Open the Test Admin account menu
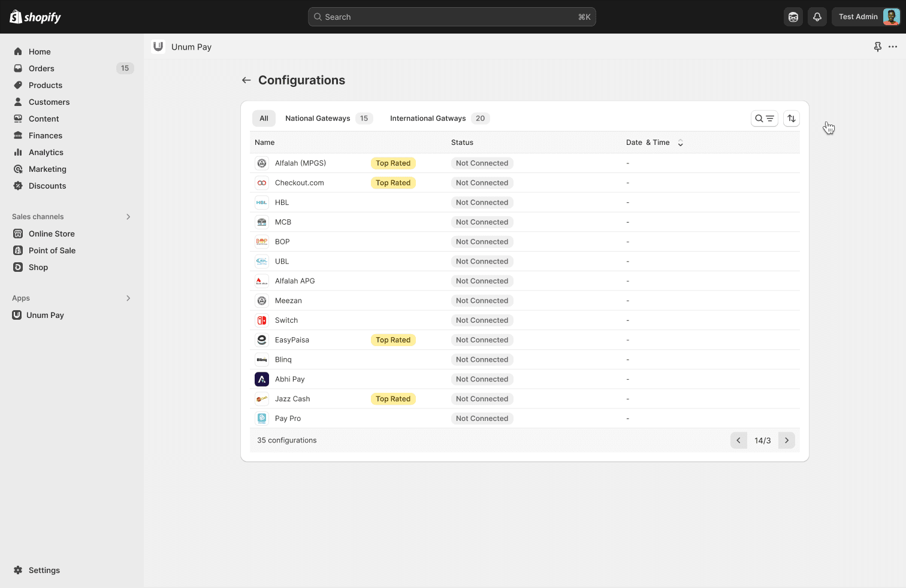Image resolution: width=906 pixels, height=588 pixels. pyautogui.click(x=868, y=17)
